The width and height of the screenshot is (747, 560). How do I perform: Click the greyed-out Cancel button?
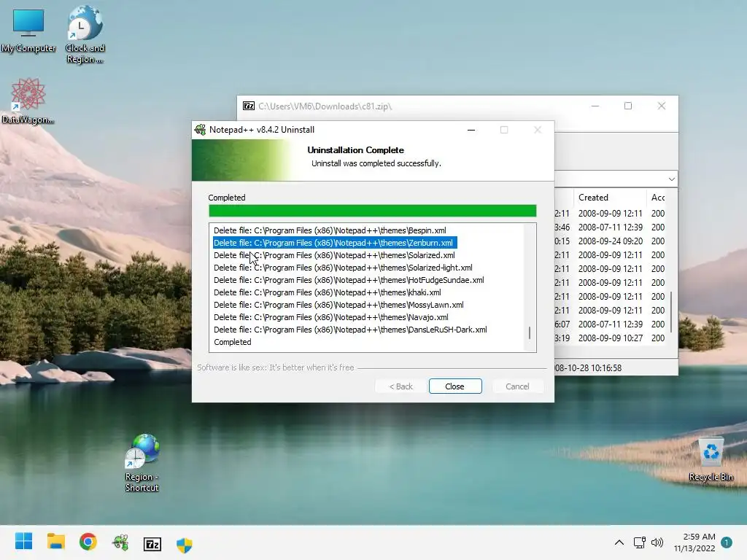tap(517, 386)
